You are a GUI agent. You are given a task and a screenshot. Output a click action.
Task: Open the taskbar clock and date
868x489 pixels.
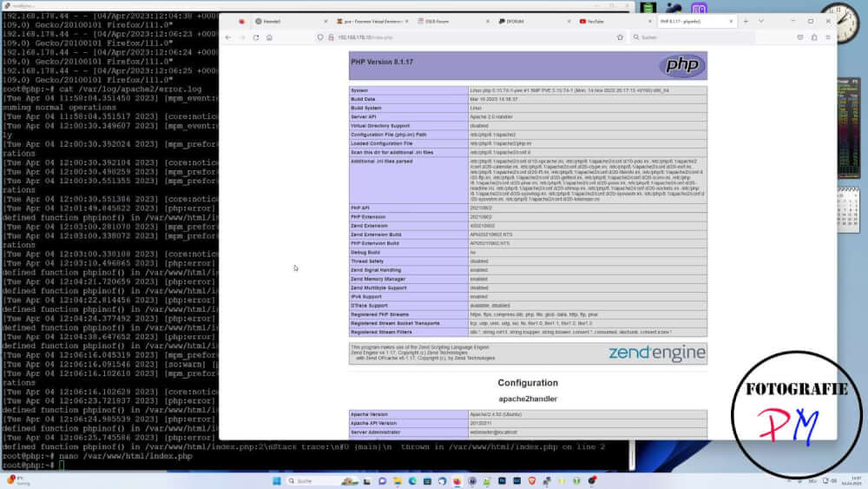(853, 480)
